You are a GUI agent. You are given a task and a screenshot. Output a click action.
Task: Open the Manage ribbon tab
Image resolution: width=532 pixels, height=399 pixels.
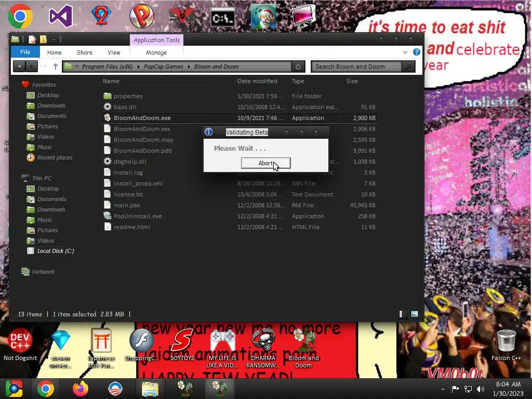(156, 52)
